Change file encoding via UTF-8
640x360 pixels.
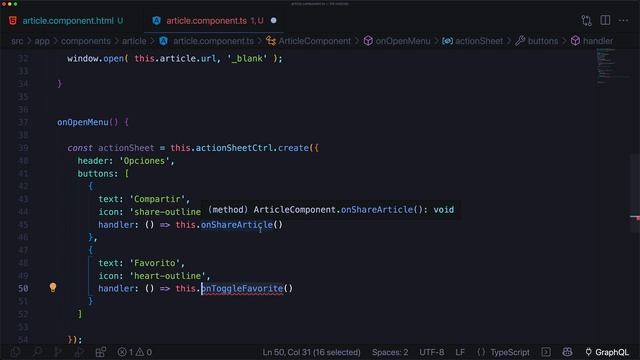pyautogui.click(x=431, y=352)
